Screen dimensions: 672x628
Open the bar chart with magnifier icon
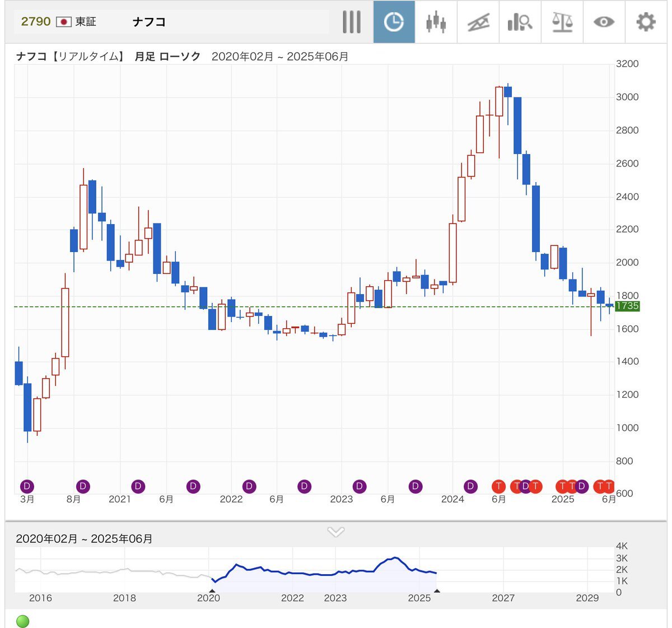point(520,22)
